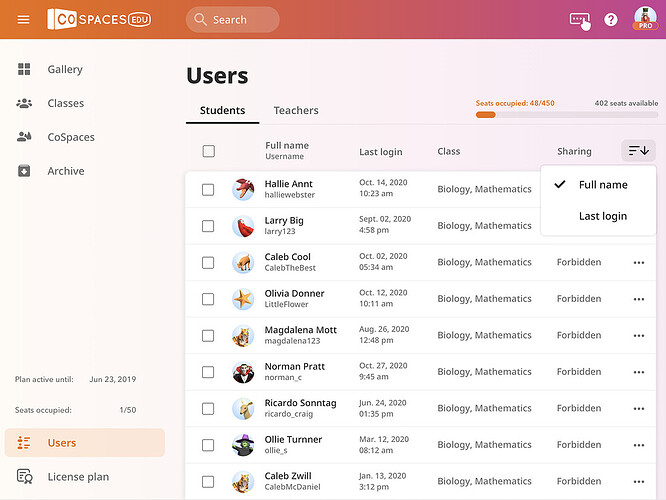This screenshot has height=500, width=666.
Task: Click the Users sidebar label
Action: click(x=62, y=443)
